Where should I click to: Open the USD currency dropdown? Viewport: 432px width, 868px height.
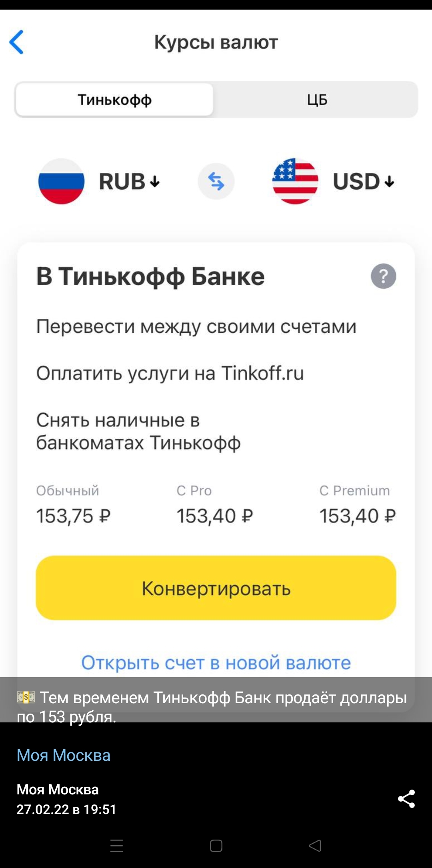click(364, 182)
